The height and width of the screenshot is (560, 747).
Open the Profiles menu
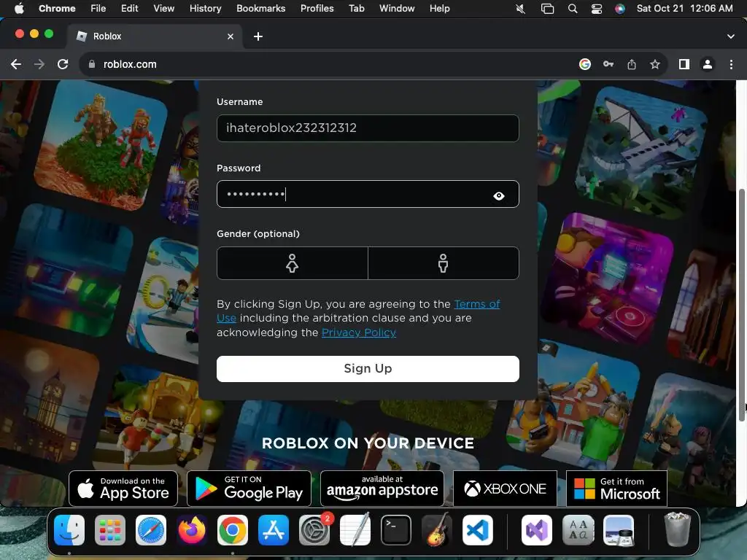click(317, 9)
